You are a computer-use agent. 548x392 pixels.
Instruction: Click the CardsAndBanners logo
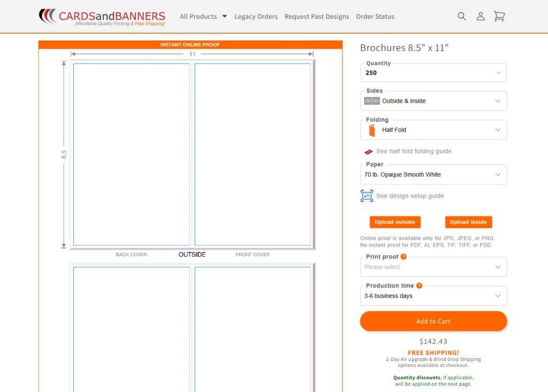pos(102,17)
